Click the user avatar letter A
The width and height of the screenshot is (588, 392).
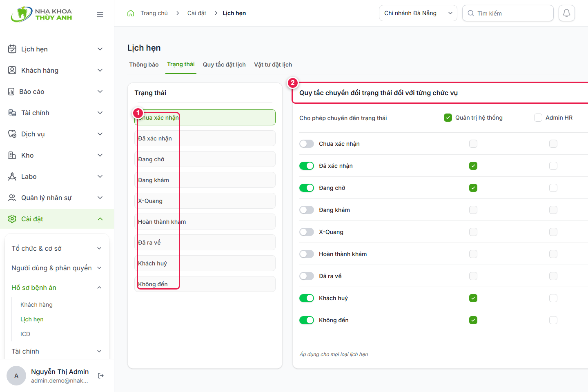tap(16, 376)
